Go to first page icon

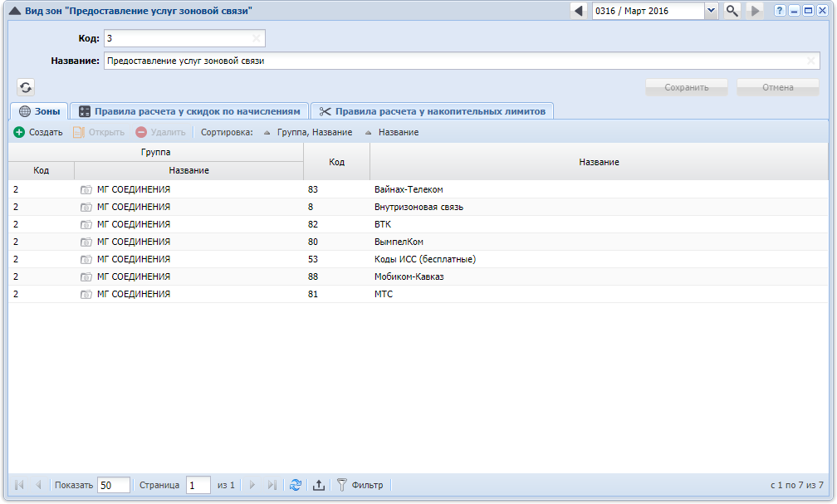20,485
